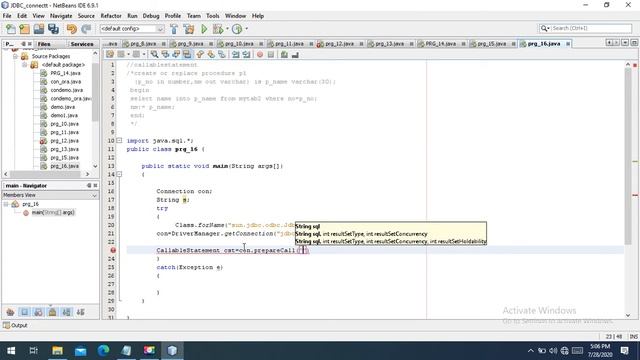Viewport: 640px width, 360px height.
Task: Switch to the Files tab
Action: [44, 44]
